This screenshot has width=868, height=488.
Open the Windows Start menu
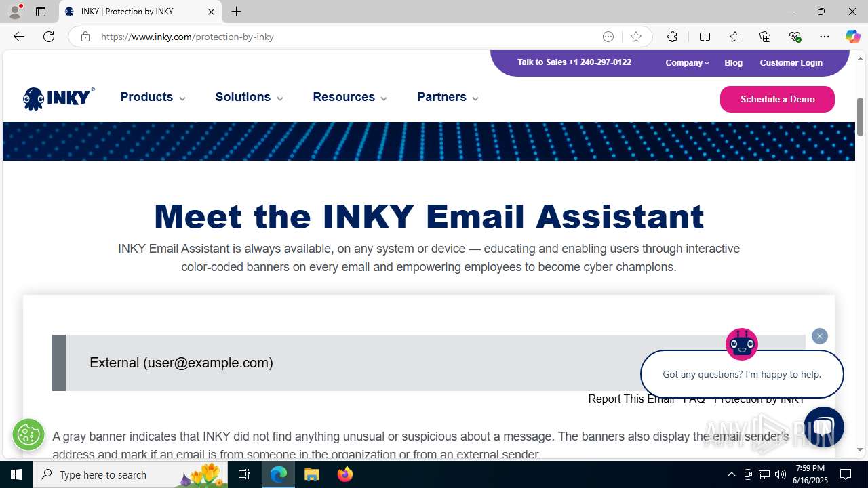click(16, 474)
